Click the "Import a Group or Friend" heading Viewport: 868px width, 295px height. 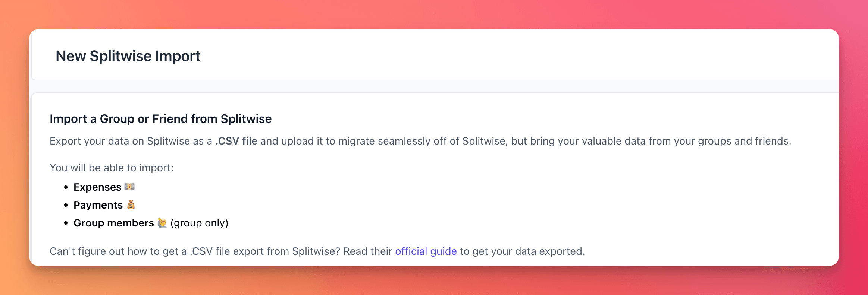[x=160, y=119]
